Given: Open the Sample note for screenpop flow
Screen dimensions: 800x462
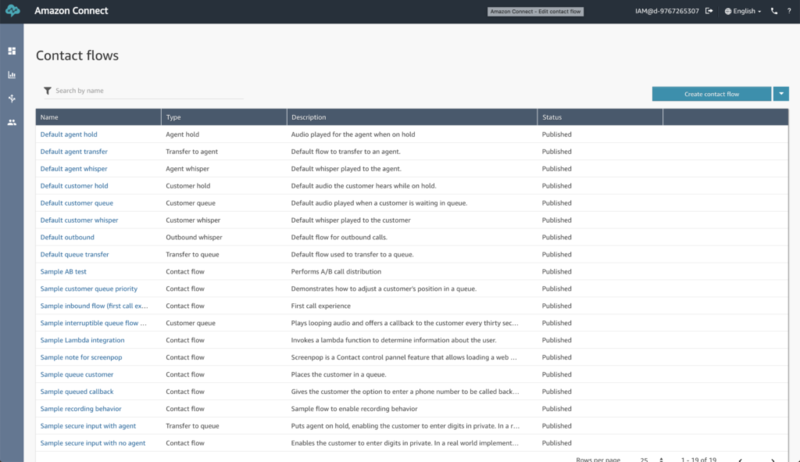Looking at the screenshot, I should coord(81,357).
